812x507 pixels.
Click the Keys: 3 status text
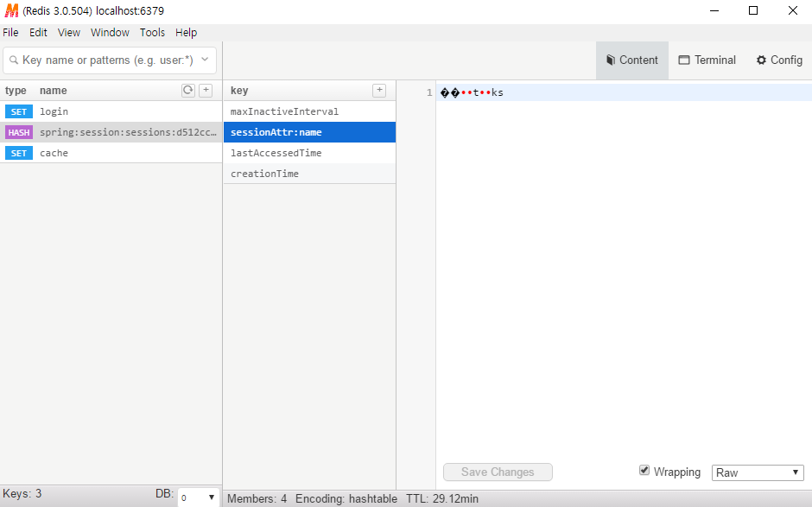(x=22, y=493)
